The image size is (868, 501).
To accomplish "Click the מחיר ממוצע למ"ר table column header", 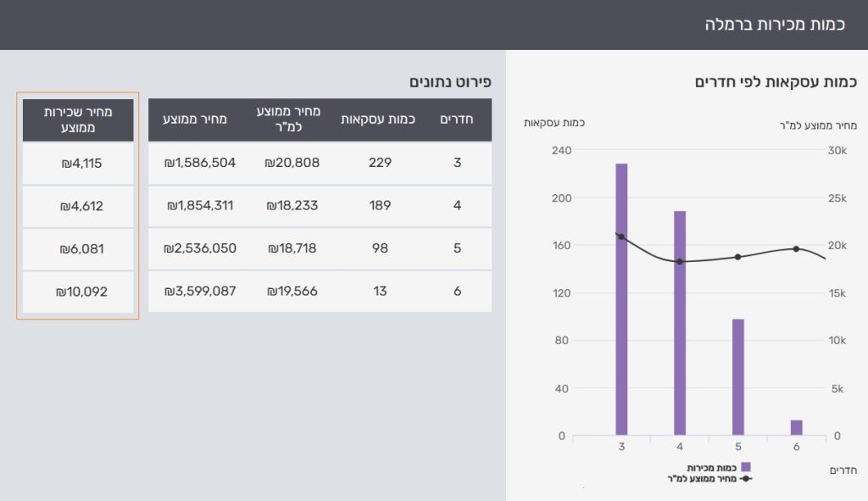I will [292, 120].
